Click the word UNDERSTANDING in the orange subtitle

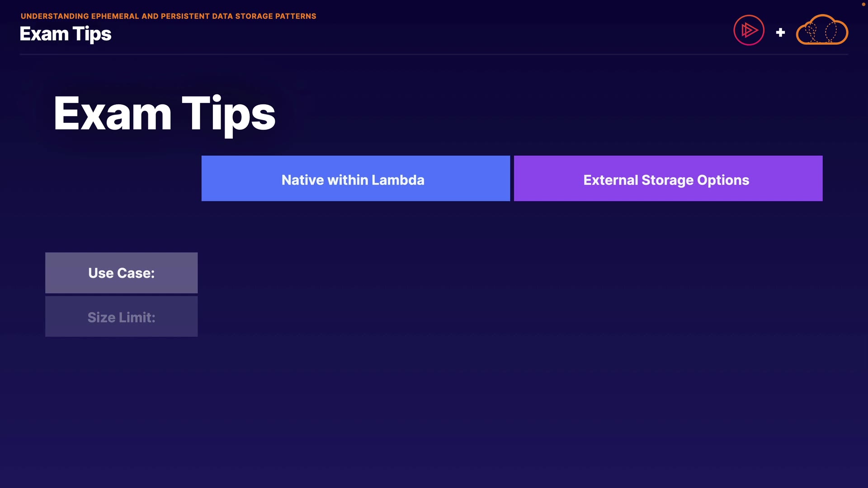click(x=55, y=16)
